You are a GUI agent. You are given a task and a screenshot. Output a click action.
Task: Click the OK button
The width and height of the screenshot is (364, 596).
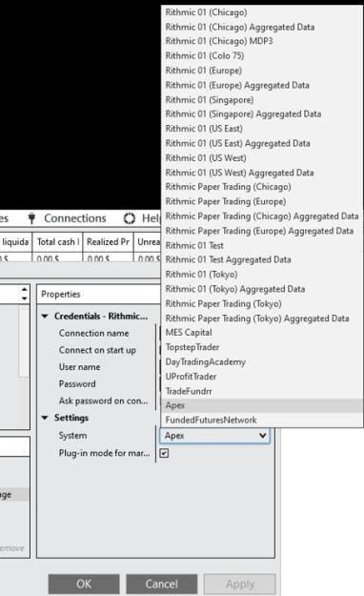tap(84, 584)
